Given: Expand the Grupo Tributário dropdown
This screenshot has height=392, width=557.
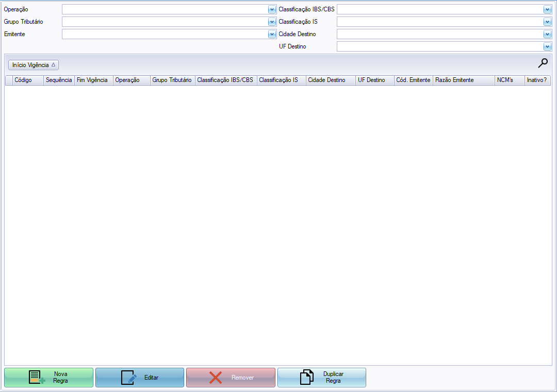Looking at the screenshot, I should pos(272,22).
